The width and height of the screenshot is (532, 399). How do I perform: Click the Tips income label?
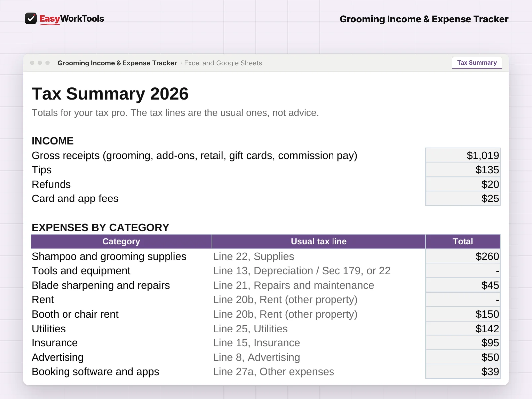42,170
